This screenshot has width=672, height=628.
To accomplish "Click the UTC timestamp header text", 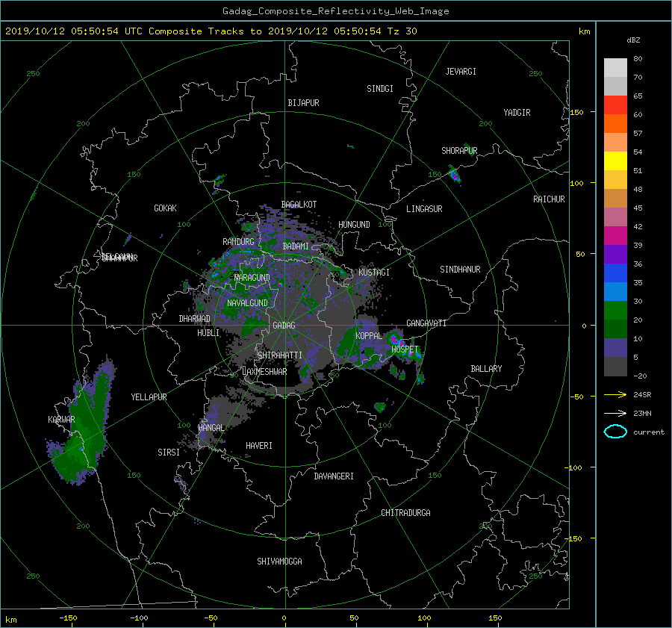I will (x=211, y=31).
